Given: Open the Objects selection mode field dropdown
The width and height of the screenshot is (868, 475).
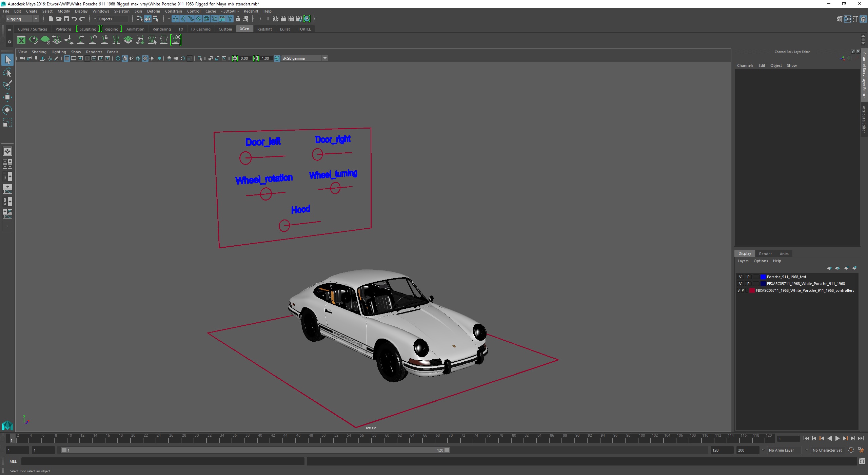Looking at the screenshot, I should [113, 19].
